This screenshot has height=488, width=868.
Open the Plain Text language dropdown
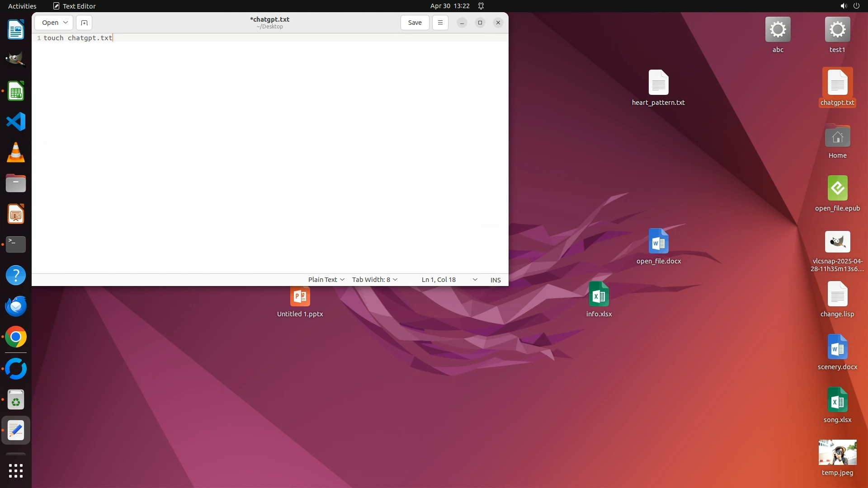(x=326, y=280)
